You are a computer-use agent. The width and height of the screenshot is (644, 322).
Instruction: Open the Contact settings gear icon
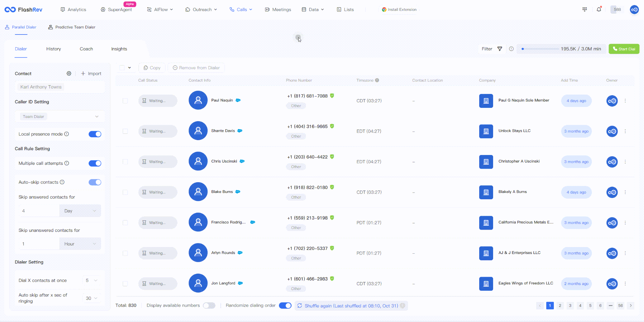[69, 73]
